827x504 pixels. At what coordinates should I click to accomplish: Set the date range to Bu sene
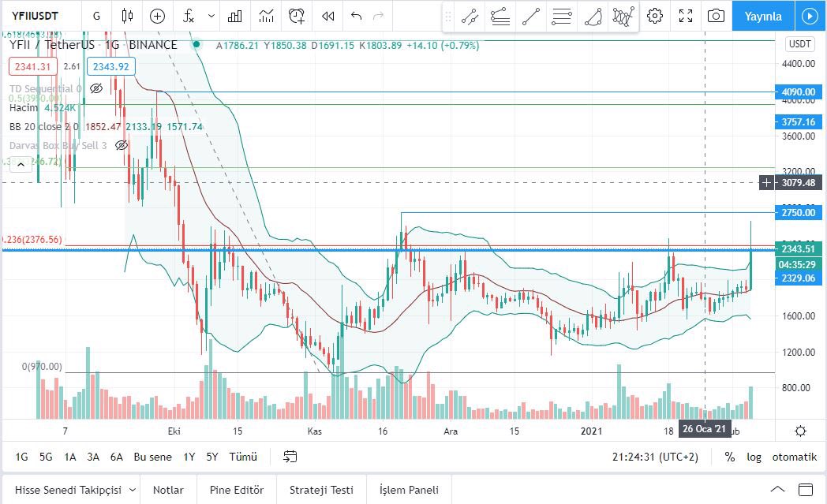152,457
